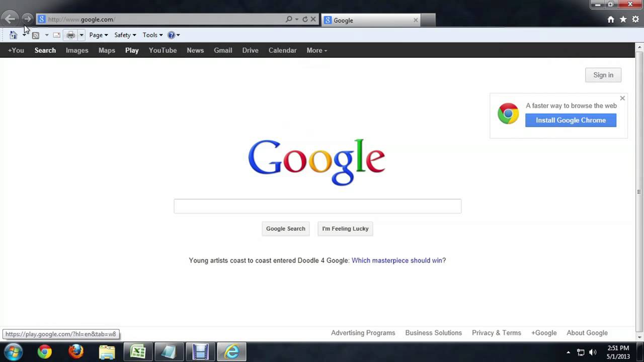644x362 pixels.
Task: Open the Safety menu dropdown
Action: (125, 35)
